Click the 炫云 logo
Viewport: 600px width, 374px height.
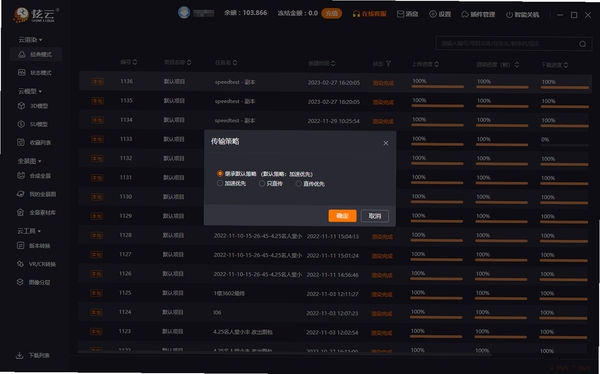pos(36,15)
